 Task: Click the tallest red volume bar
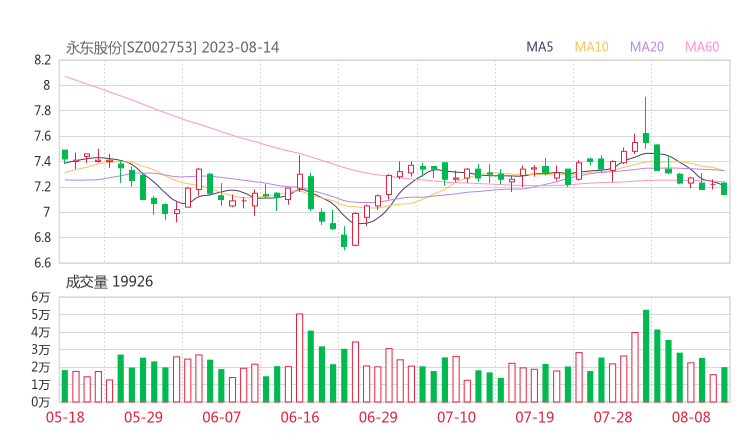click(x=299, y=358)
